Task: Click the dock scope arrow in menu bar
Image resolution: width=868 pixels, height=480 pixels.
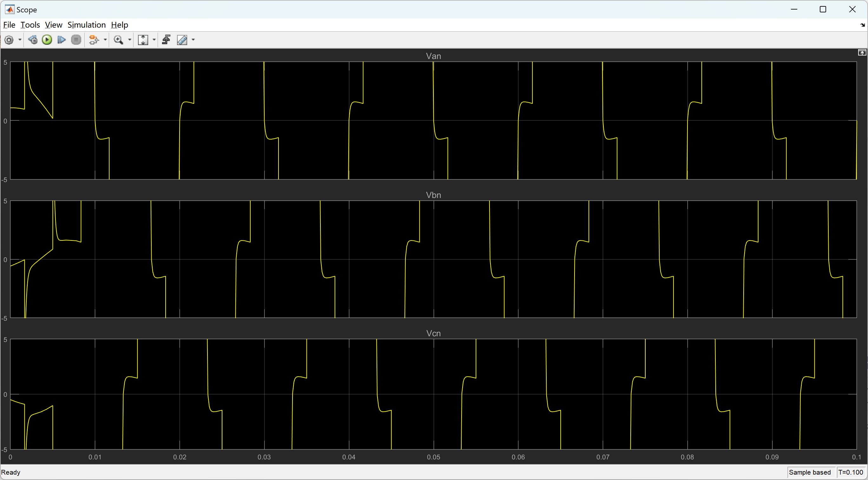Action: pyautogui.click(x=862, y=25)
